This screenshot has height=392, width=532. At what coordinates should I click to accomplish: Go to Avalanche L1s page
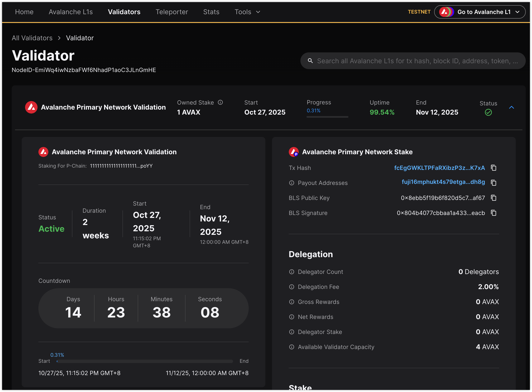71,12
